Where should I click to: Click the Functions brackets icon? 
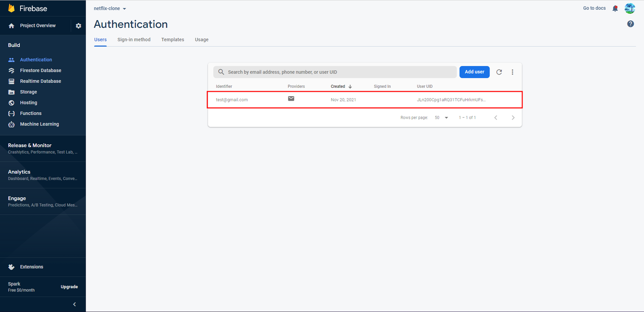(11, 114)
